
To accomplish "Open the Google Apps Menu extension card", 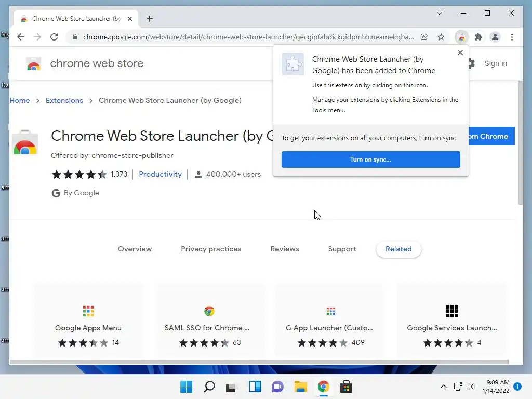I will coord(88,321).
